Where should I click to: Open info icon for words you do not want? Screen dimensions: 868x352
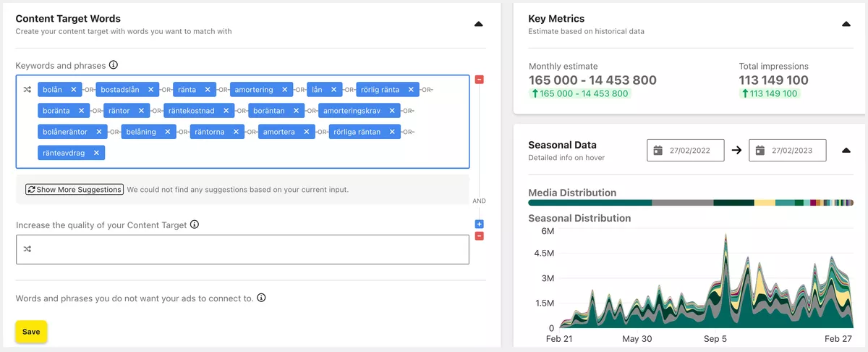point(261,298)
